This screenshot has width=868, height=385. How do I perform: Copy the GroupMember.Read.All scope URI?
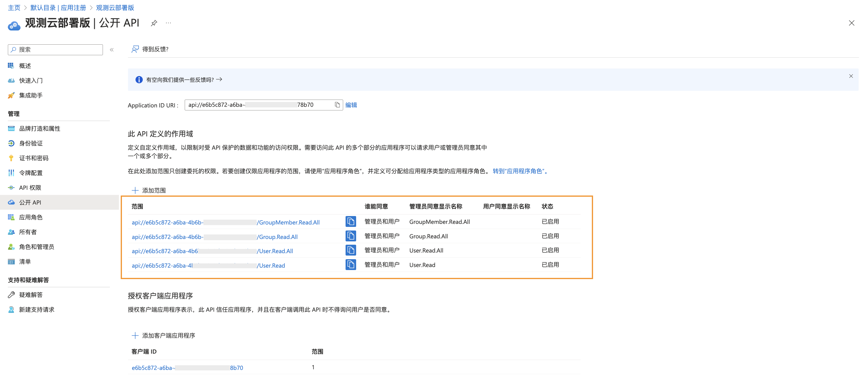click(x=350, y=222)
